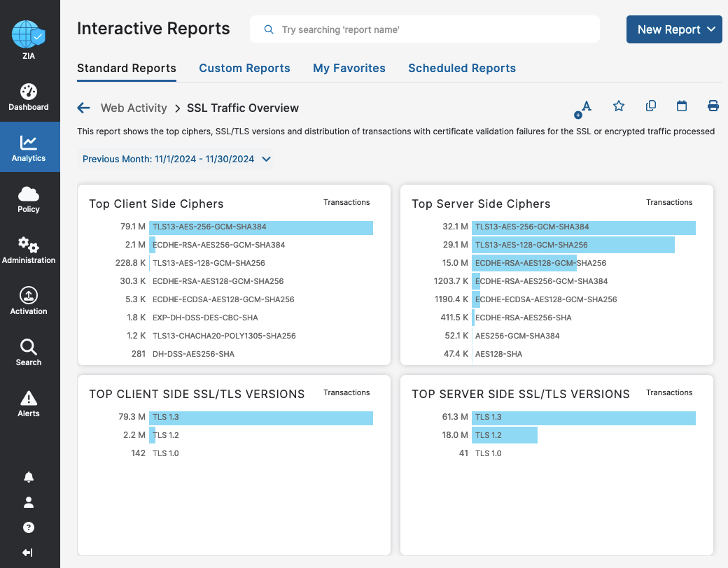Screen dimensions: 728x568
Task: Open notifications bell icon in sidebar
Action: (x=29, y=477)
